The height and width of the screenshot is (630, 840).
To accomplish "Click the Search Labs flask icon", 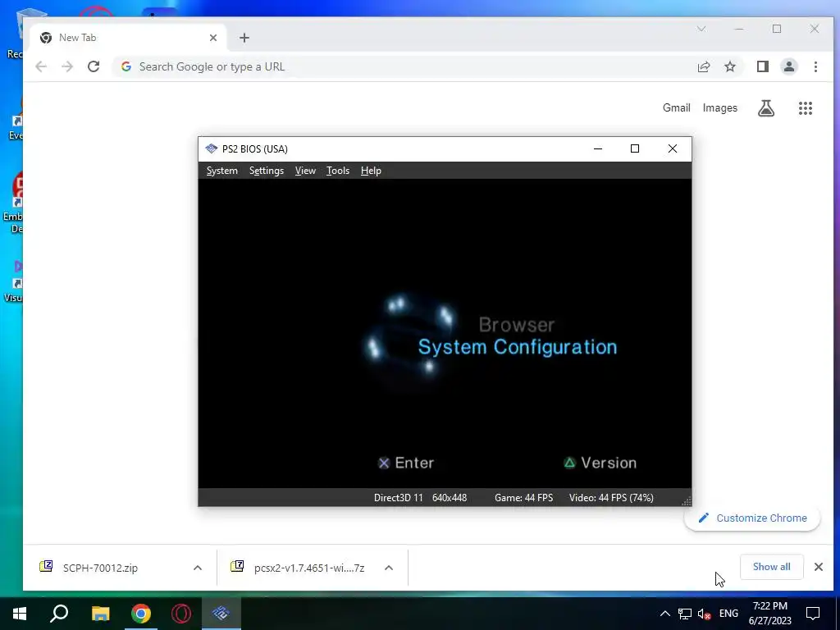I will coord(766,108).
